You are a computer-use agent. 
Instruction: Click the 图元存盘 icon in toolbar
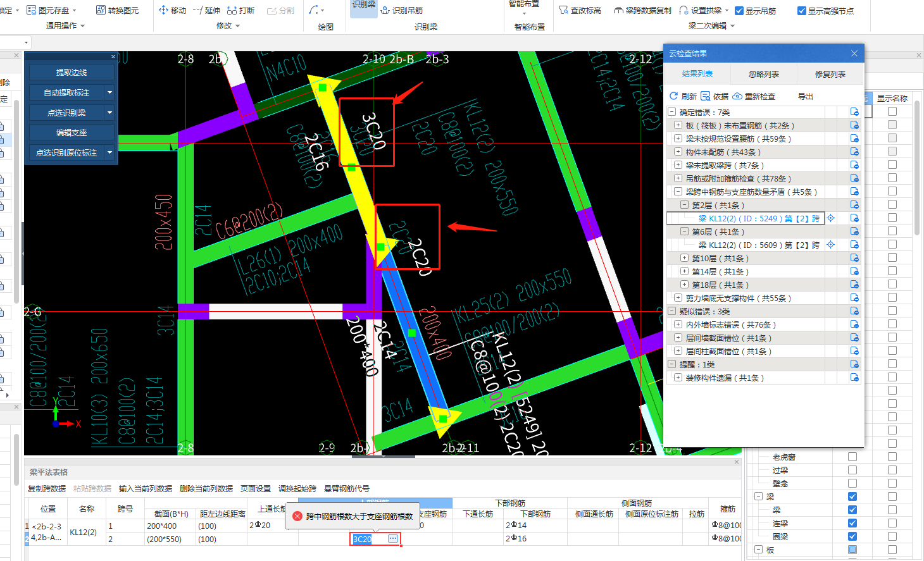point(31,10)
